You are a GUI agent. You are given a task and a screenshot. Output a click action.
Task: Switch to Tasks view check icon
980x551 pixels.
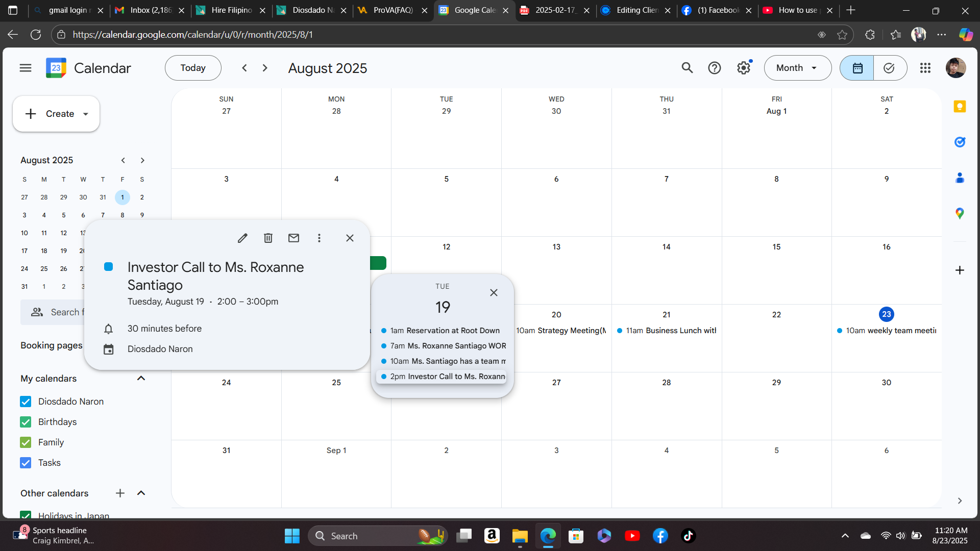click(x=889, y=68)
